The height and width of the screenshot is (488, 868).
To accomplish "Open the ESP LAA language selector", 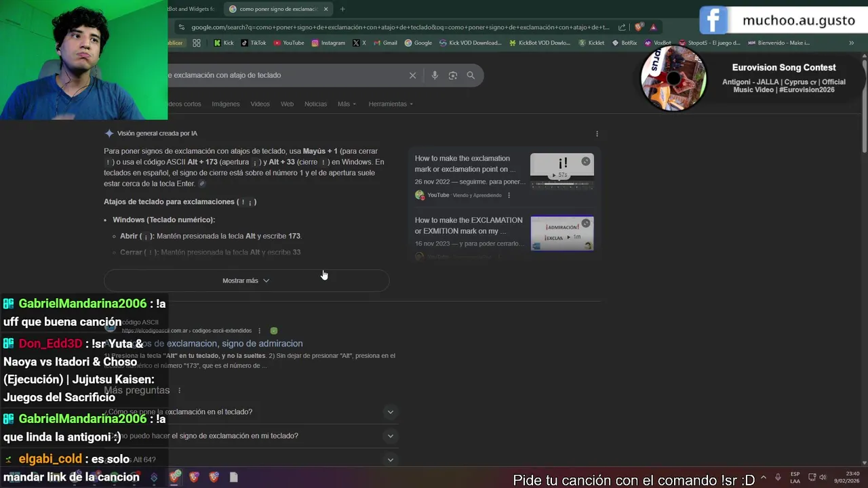I will click(795, 477).
